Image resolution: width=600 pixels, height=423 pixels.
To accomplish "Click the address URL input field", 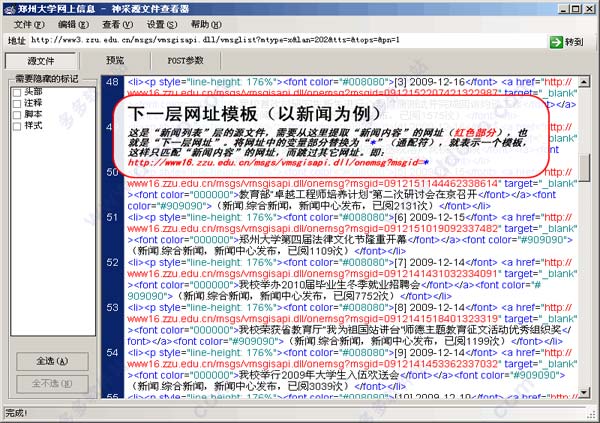I will (287, 40).
